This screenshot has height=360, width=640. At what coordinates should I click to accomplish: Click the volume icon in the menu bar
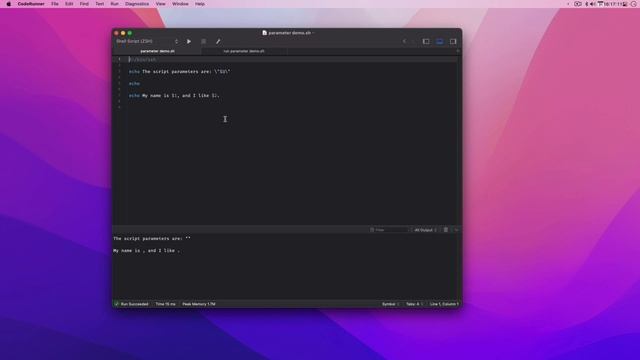coord(593,4)
